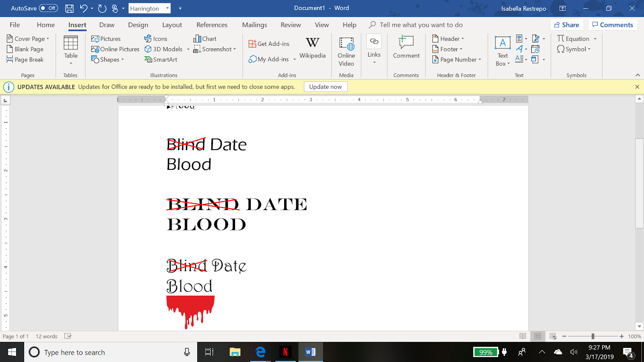
Task: Insert Date and Time
Action: pos(535,49)
